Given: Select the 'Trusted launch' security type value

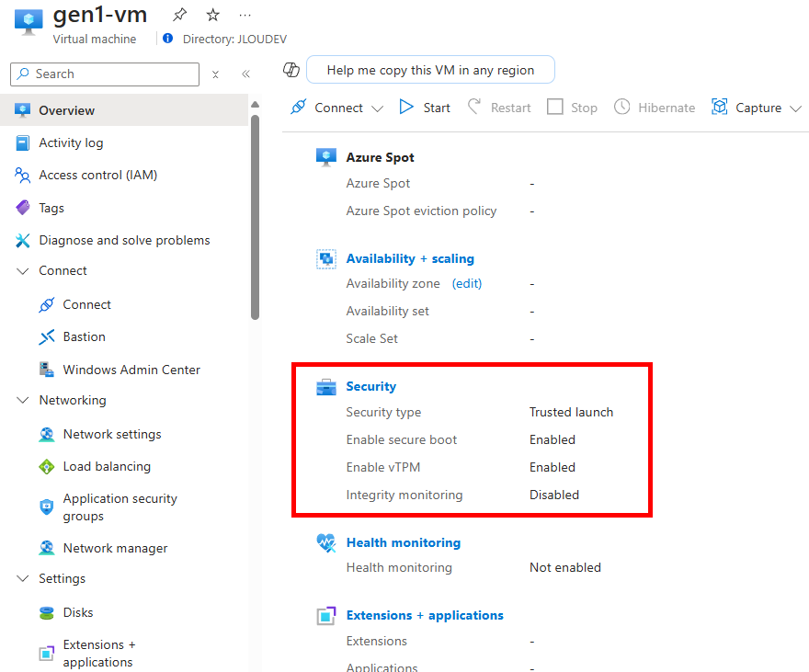Looking at the screenshot, I should pyautogui.click(x=571, y=412).
